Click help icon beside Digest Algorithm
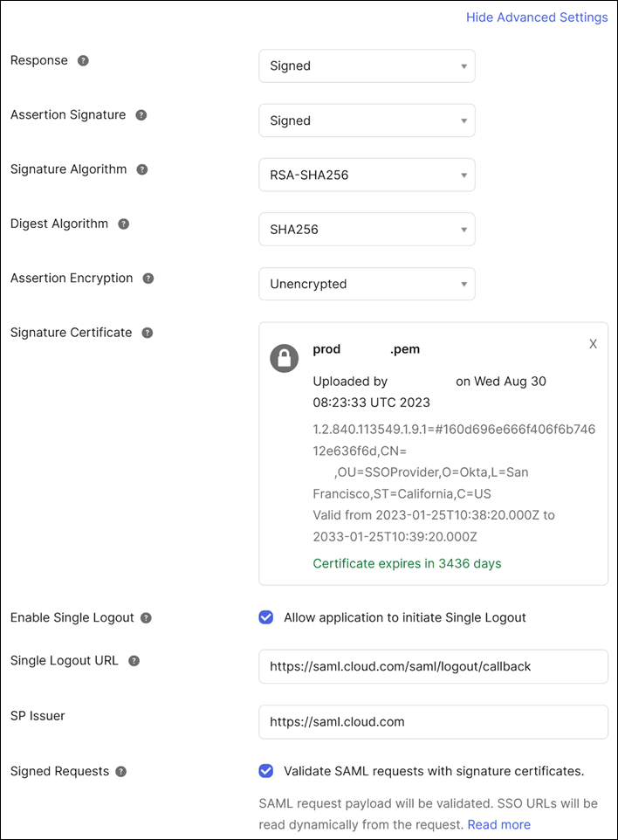This screenshot has width=618, height=840. coord(124,224)
